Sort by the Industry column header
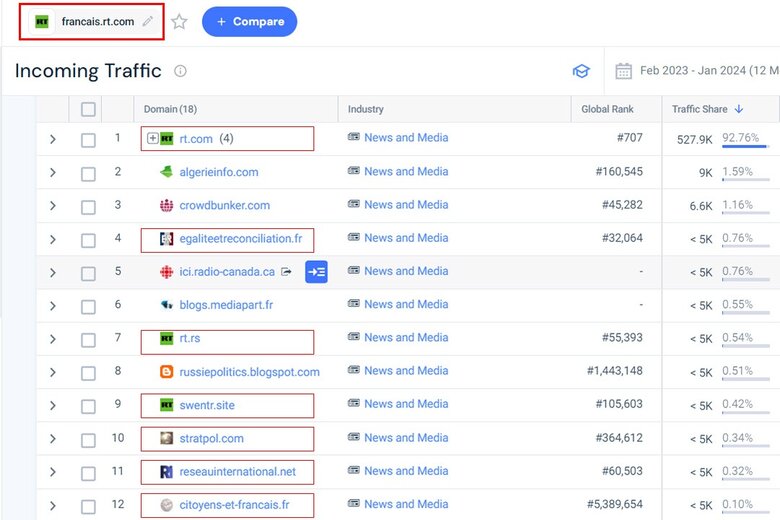 pos(366,109)
